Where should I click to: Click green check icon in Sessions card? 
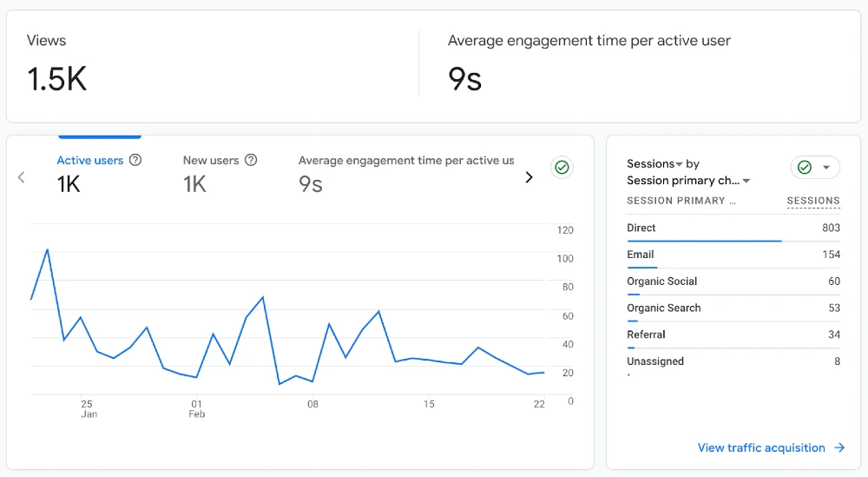point(805,168)
